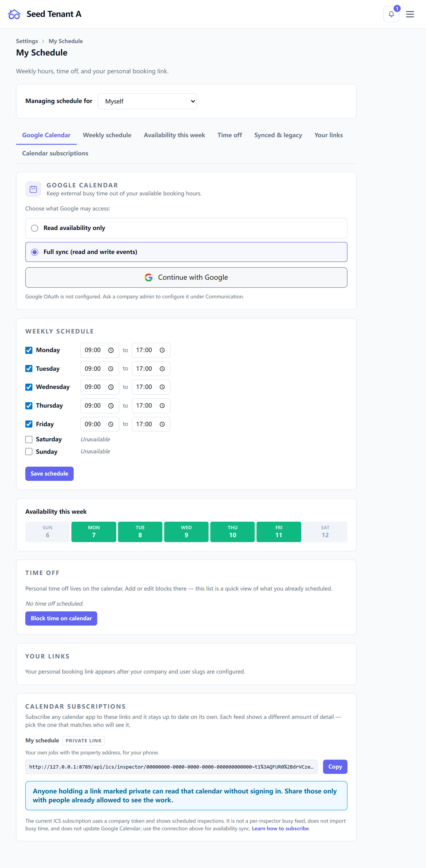Select the MON 7 availability tile

coord(94,532)
